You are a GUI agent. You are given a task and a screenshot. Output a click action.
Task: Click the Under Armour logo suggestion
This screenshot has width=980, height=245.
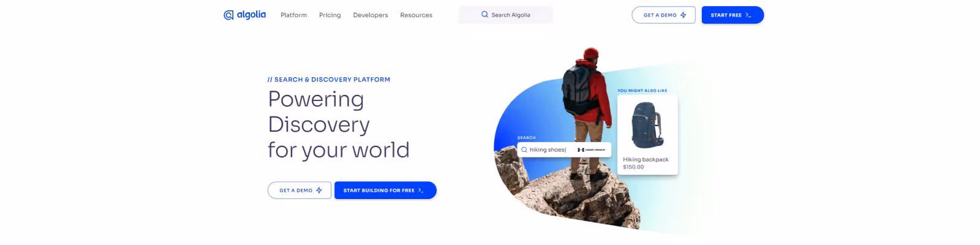[591, 149]
